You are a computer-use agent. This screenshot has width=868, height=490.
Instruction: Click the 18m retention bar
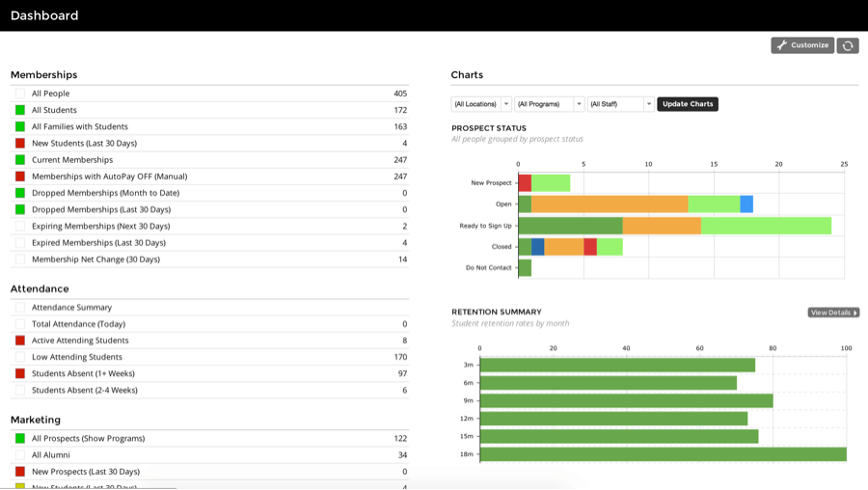point(663,453)
